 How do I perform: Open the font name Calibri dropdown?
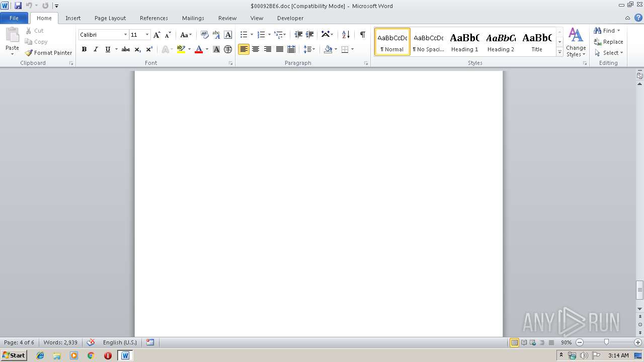tap(125, 35)
